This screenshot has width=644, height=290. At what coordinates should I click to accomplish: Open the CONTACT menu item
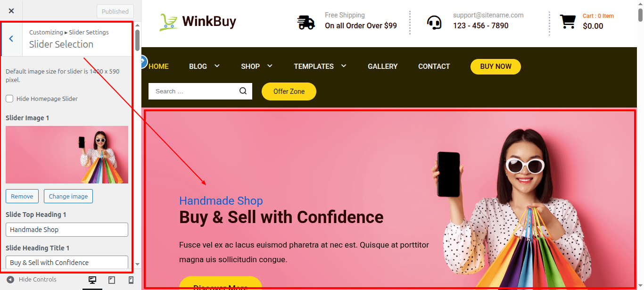pos(434,66)
